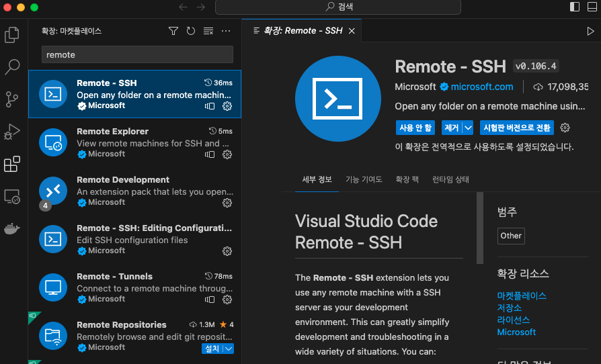The width and height of the screenshot is (601, 364).
Task: Open manage gear for Remote - Tunnels item
Action: pos(227,300)
